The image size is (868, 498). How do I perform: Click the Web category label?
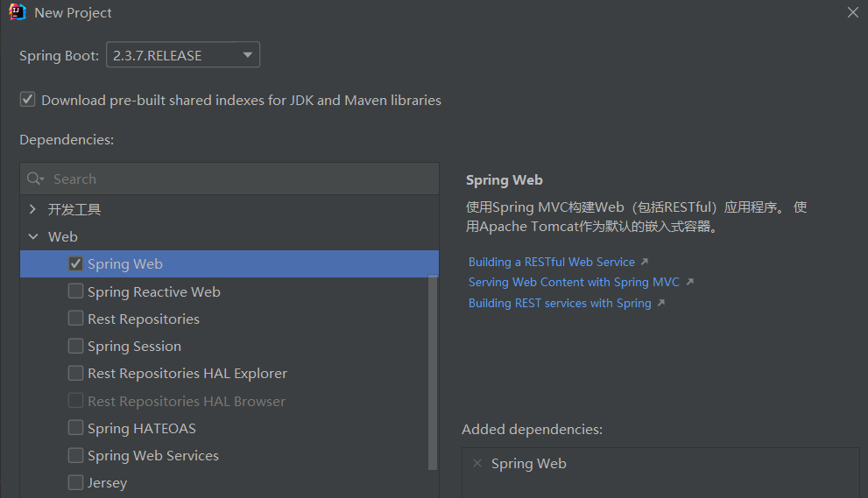62,237
